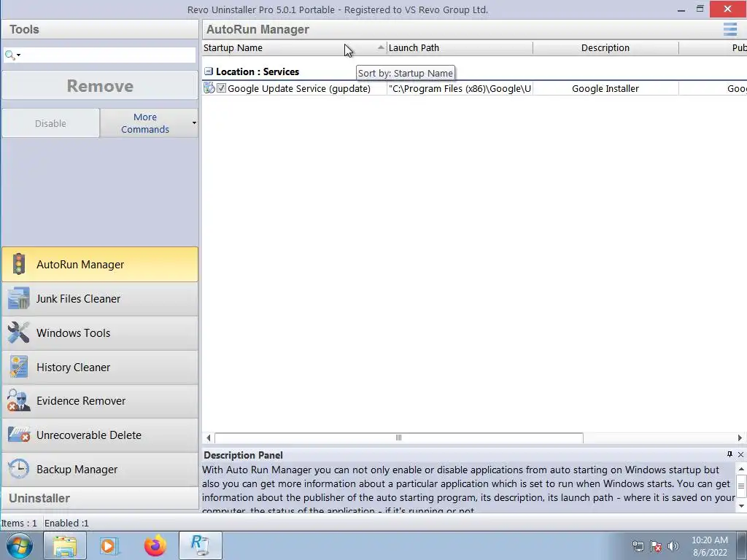Screen dimensions: 747x560
Task: Click the Revo Uninstaller taskbar icon
Action: click(x=200, y=545)
